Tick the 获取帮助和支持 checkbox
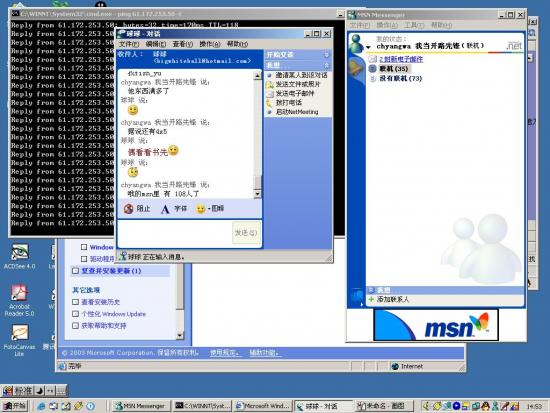Viewport: 550px width, 413px height. (x=75, y=326)
